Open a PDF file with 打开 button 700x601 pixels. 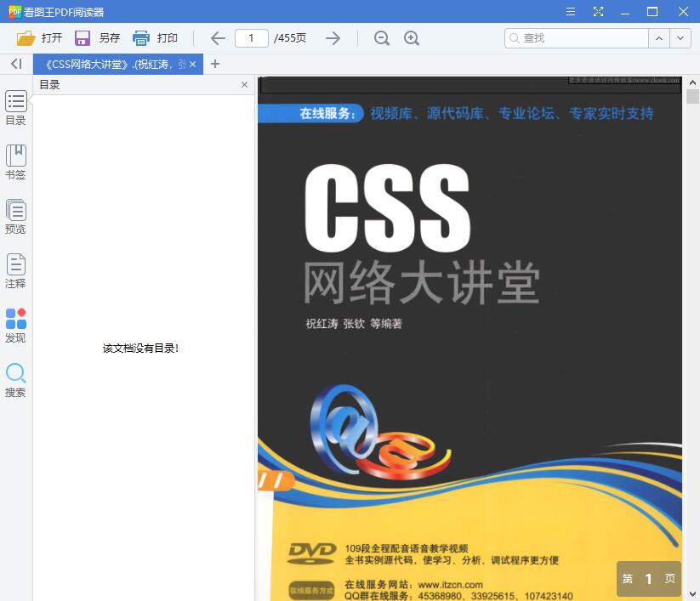point(39,38)
